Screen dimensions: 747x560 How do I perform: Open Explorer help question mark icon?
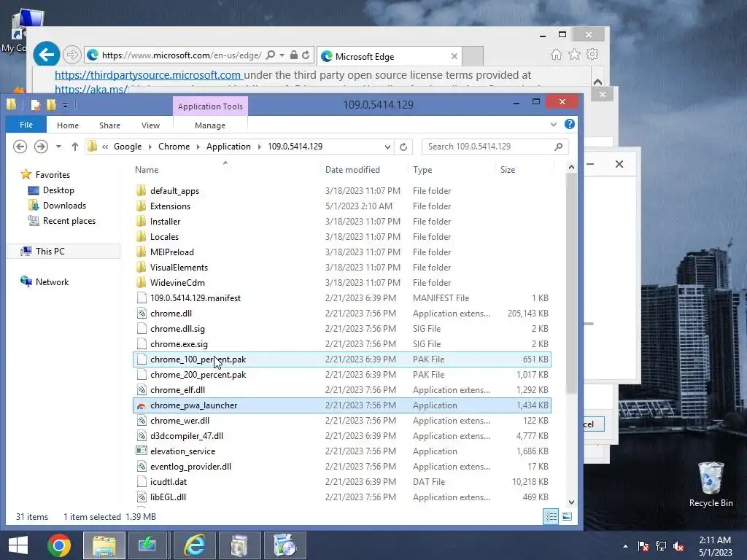point(569,124)
